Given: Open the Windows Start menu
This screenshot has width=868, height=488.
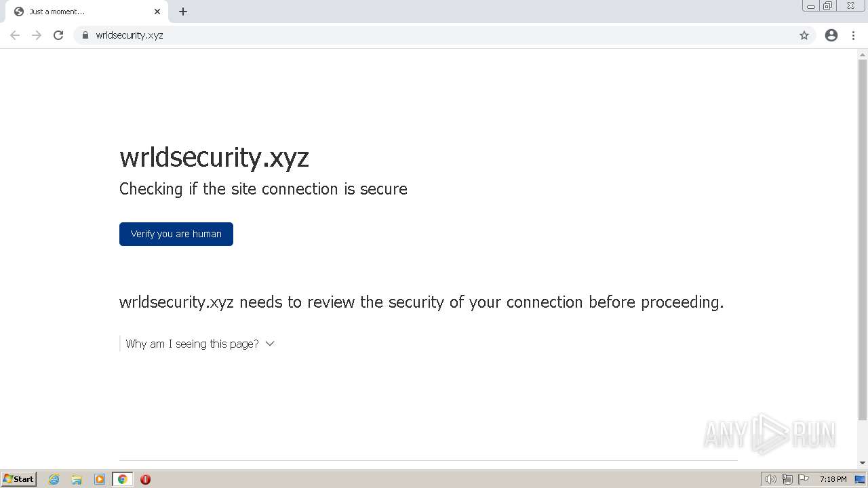Looking at the screenshot, I should (19, 479).
